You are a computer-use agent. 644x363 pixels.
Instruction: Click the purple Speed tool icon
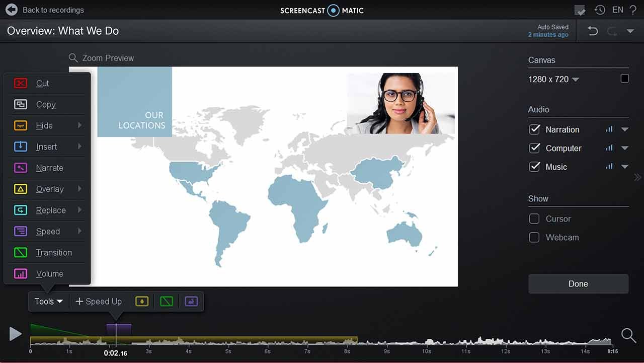tap(21, 232)
